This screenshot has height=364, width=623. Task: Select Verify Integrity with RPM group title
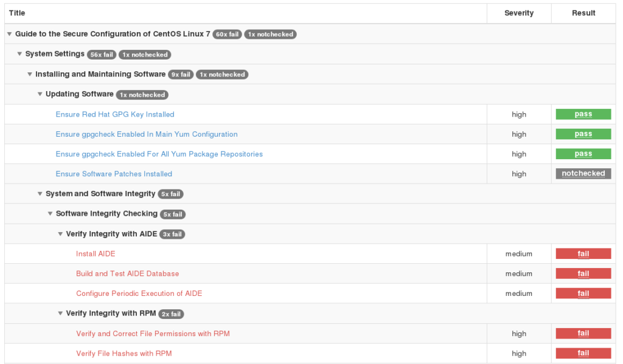(111, 313)
